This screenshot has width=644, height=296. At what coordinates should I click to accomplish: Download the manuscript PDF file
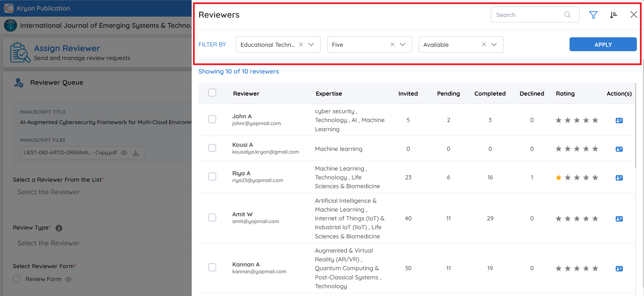pyautogui.click(x=136, y=153)
